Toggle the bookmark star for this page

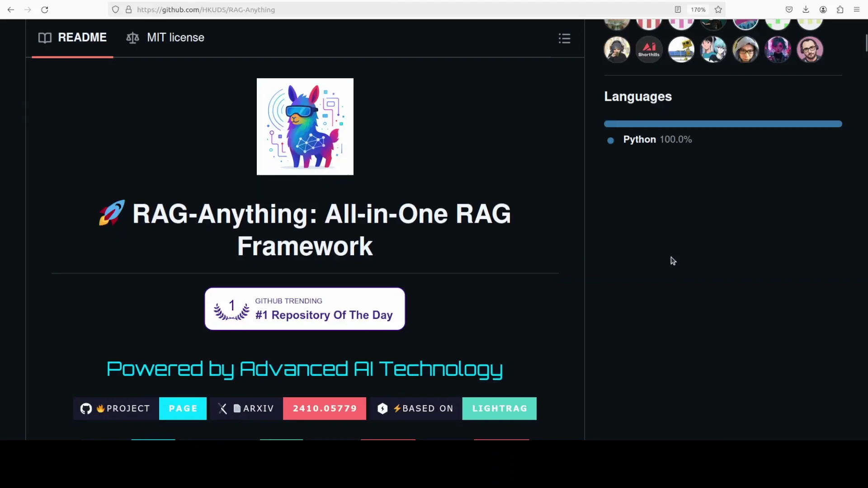click(x=718, y=9)
